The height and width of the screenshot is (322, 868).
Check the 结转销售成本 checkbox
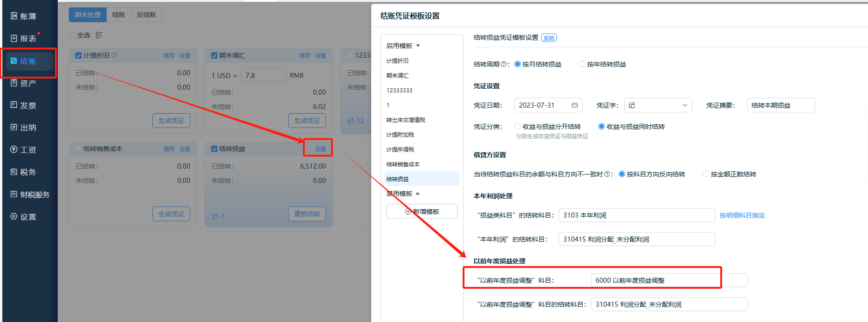click(x=78, y=149)
